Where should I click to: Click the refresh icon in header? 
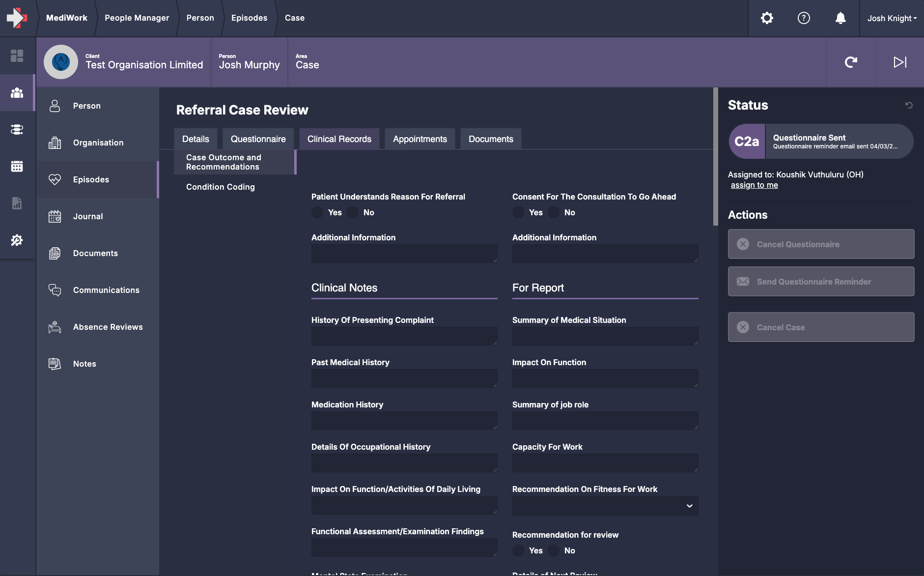(851, 62)
